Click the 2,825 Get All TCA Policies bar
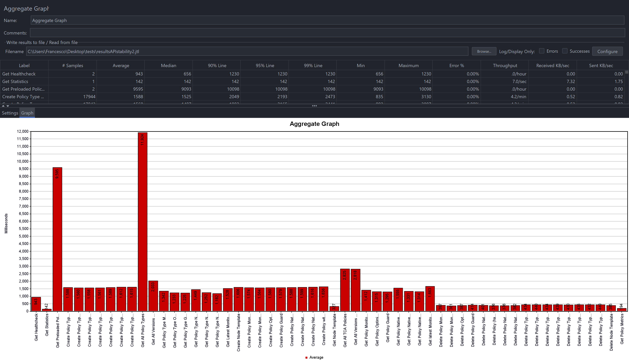Viewport: 629px width, 364px height. pyautogui.click(x=345, y=290)
